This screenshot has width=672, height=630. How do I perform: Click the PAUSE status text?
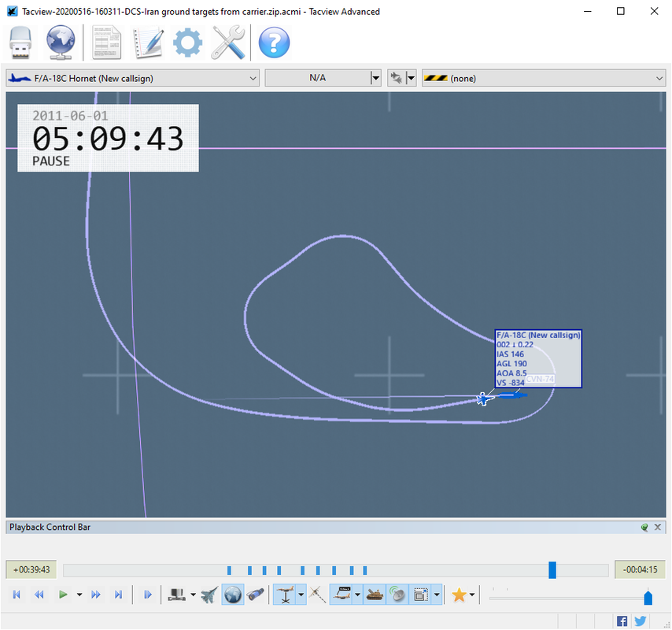pos(51,161)
